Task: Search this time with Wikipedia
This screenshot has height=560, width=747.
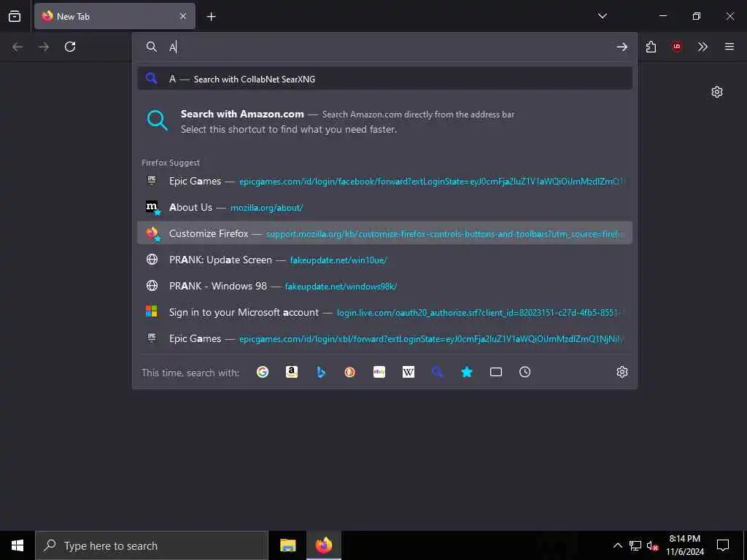Action: tap(409, 372)
